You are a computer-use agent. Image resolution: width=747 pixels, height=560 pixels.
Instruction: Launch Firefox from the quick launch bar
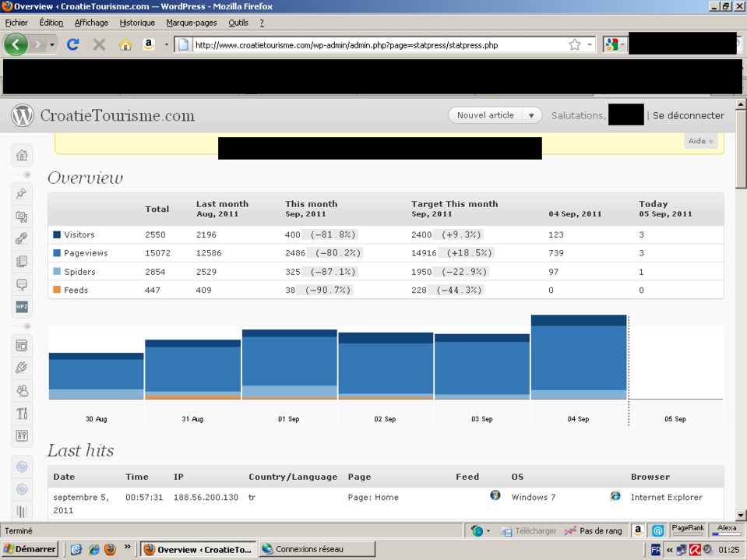(110, 550)
